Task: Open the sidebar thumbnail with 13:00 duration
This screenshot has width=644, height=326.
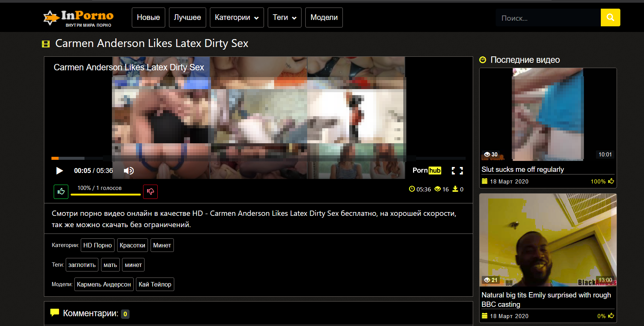Action: [x=548, y=240]
